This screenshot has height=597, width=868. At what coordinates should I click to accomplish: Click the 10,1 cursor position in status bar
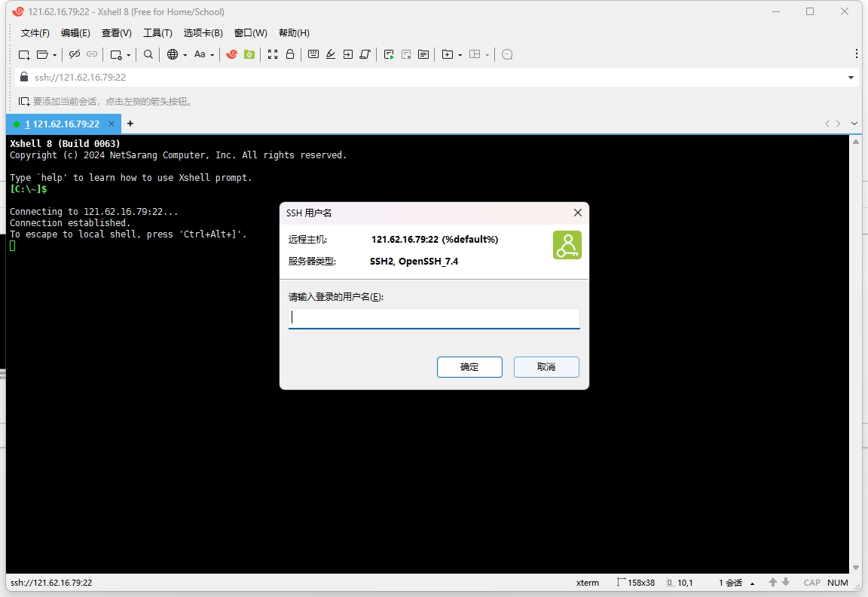[680, 583]
